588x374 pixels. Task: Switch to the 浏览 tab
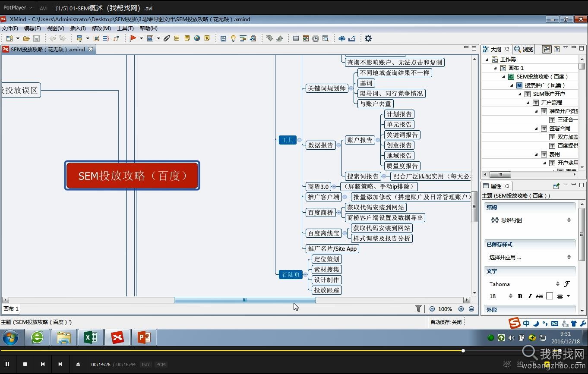[524, 49]
